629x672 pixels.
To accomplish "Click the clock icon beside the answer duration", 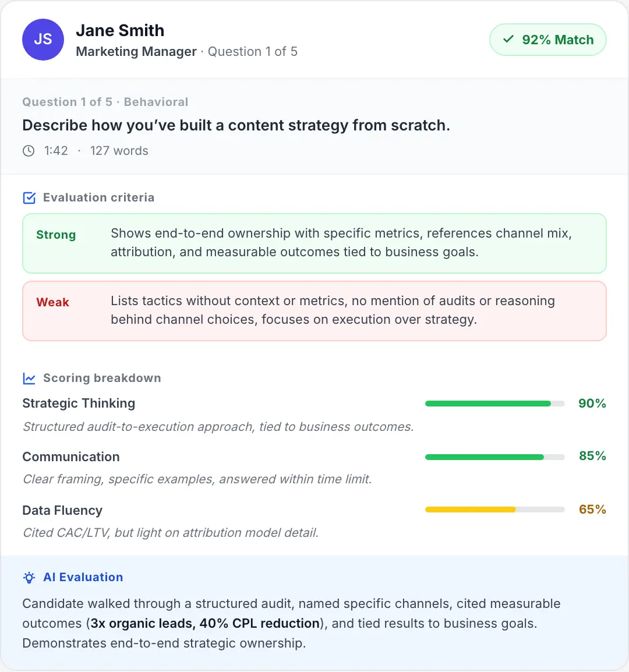I will (29, 151).
